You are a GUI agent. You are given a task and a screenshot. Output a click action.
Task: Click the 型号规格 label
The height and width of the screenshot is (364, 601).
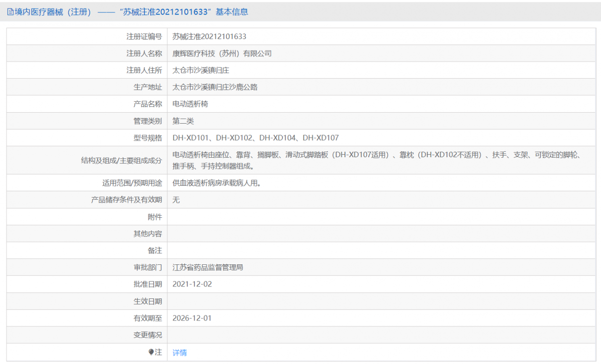point(148,138)
